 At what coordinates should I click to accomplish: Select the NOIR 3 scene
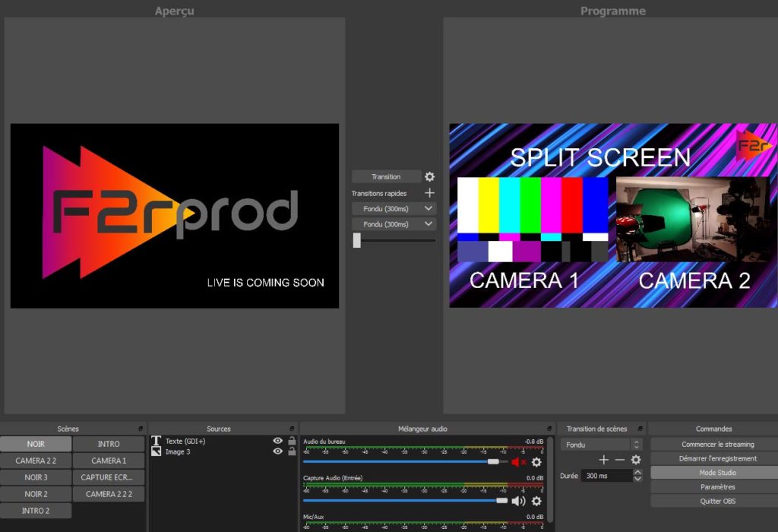coord(36,477)
